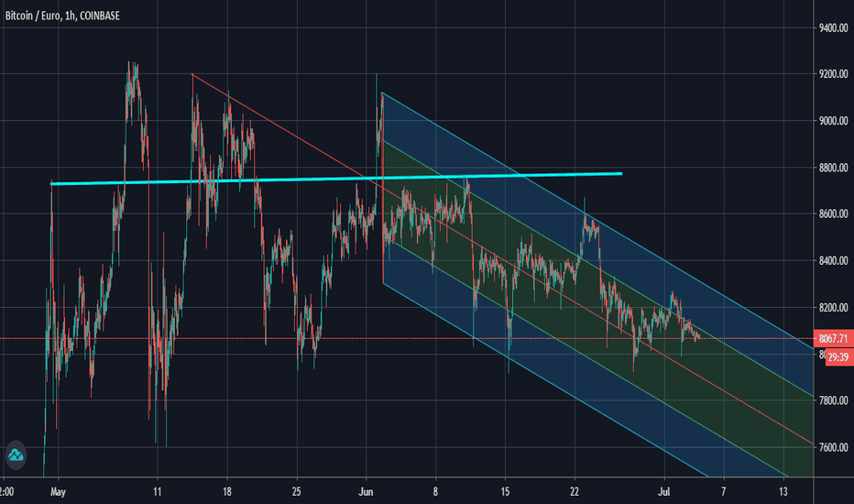Click the 8800.00 price axis label

tap(833, 168)
